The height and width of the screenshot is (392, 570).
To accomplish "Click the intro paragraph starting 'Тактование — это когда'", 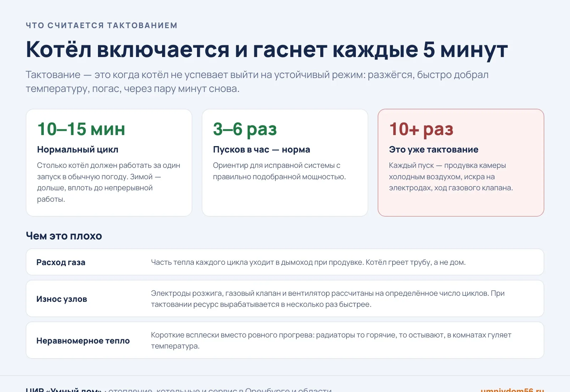I will [x=257, y=82].
